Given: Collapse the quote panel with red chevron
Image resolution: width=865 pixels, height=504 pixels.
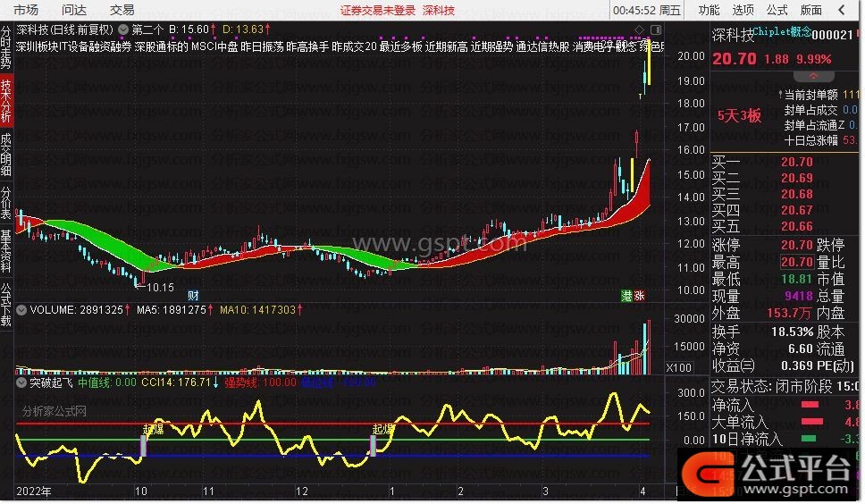Looking at the screenshot, I should (813, 77).
